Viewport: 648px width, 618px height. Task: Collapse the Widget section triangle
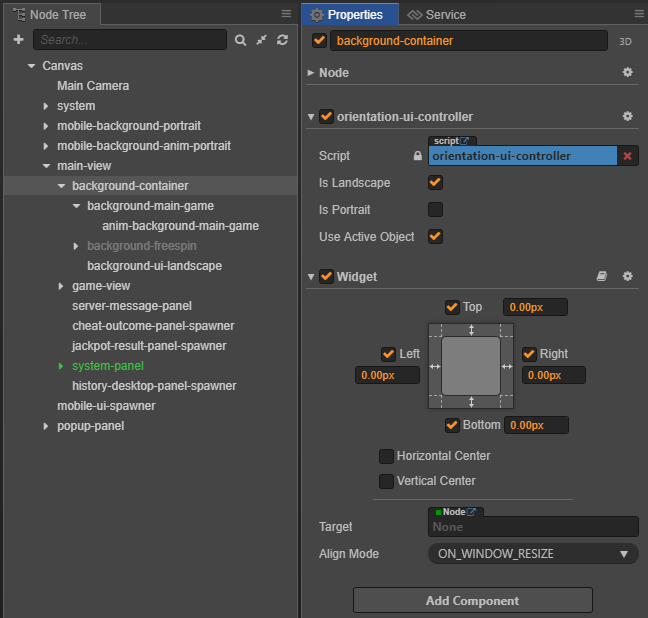click(x=311, y=277)
